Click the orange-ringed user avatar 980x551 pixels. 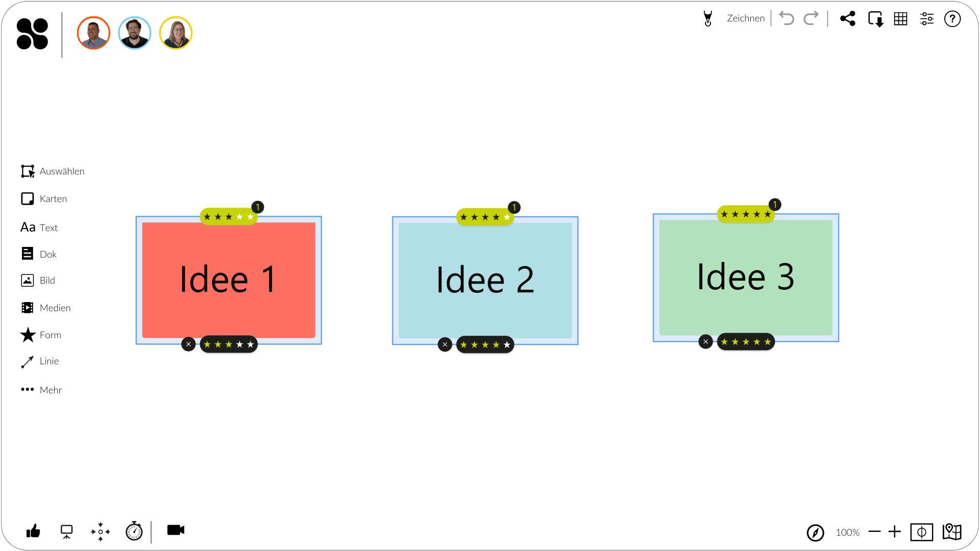tap(93, 33)
